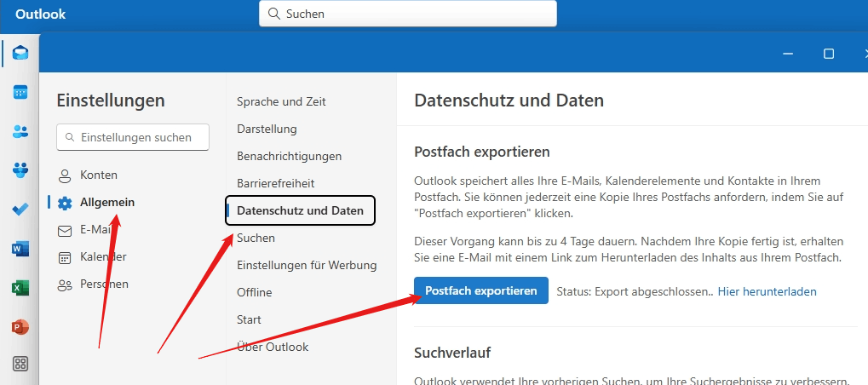Click the Datenschutz und Daten heading

509,101
